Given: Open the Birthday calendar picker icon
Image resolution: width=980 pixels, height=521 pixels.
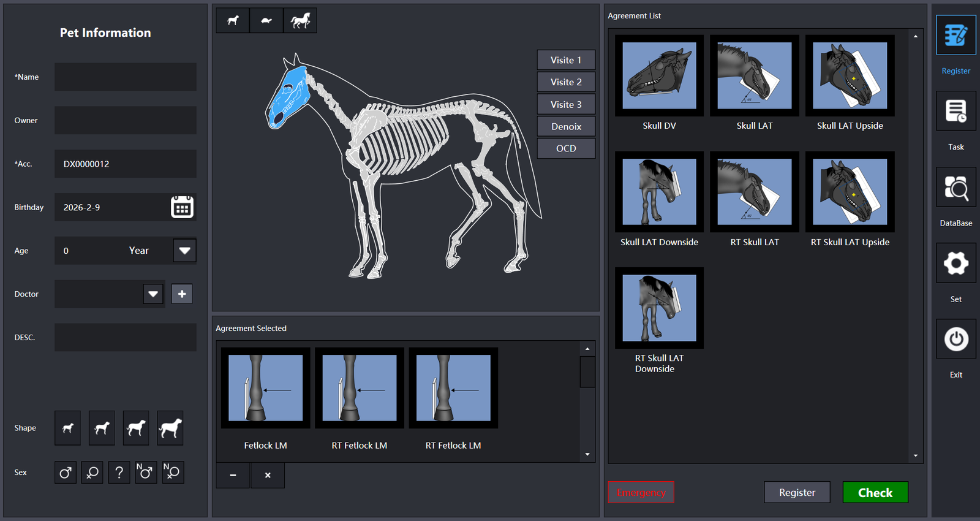Looking at the screenshot, I should 182,207.
